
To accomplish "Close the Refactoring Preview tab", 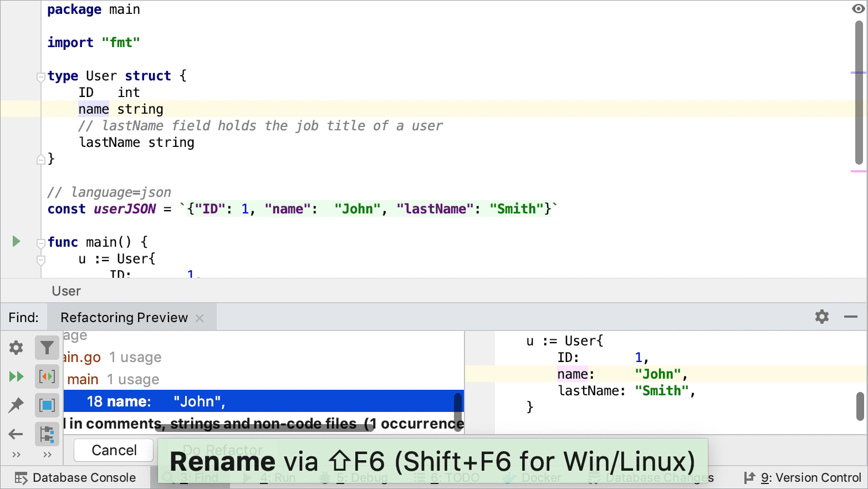I will coord(200,318).
